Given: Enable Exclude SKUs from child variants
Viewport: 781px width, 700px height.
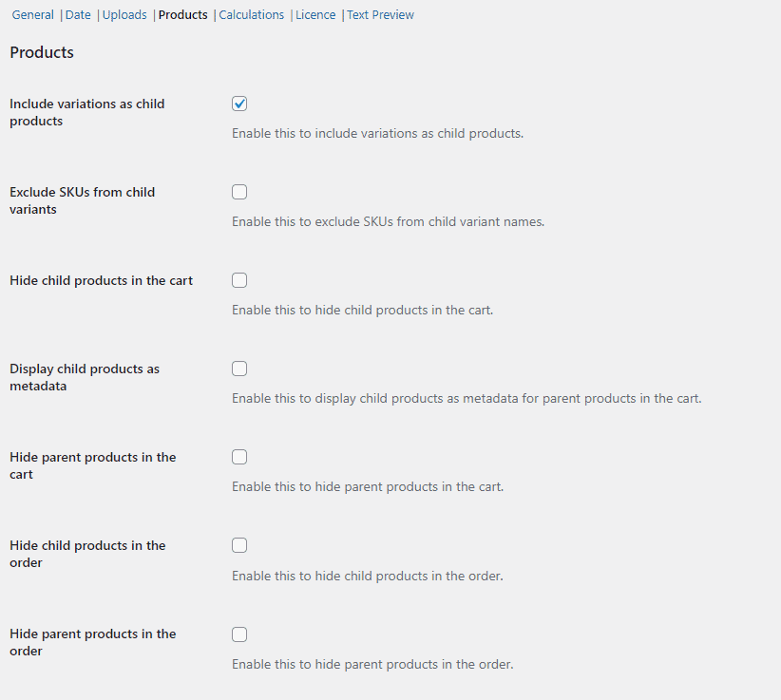Looking at the screenshot, I should click(239, 192).
